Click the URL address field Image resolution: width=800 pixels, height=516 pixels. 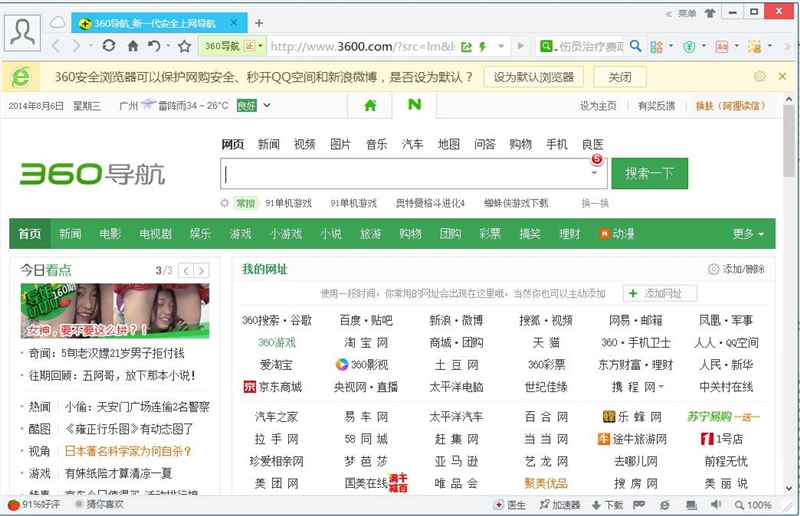click(x=363, y=46)
